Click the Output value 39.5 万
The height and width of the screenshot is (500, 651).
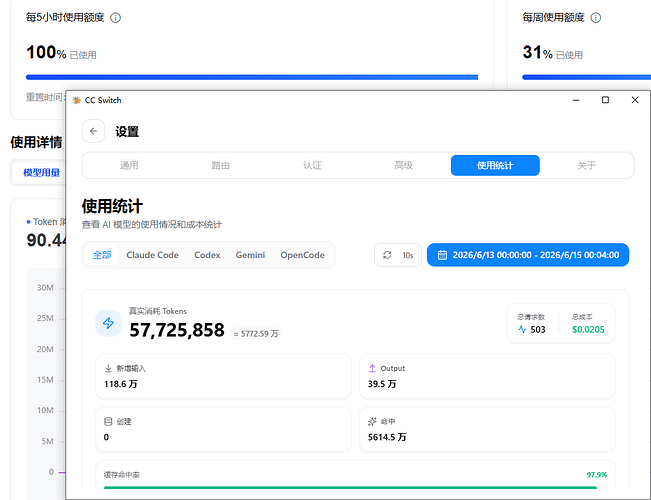pyautogui.click(x=382, y=384)
